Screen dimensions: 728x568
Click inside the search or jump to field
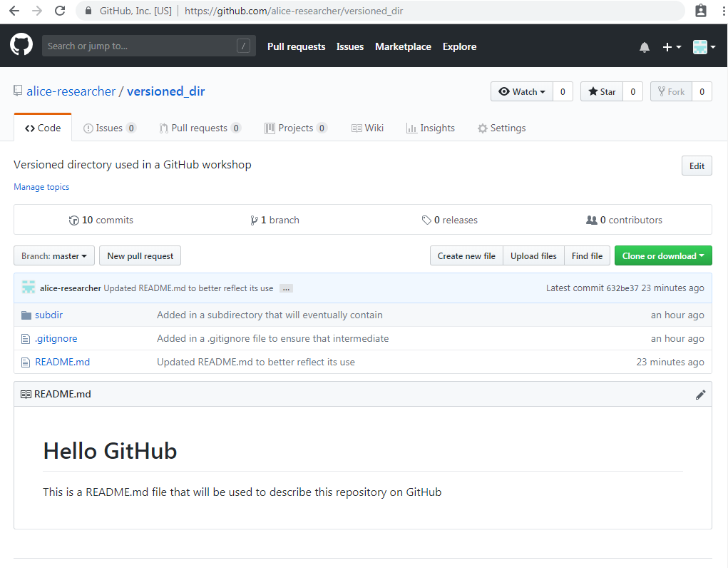[x=143, y=46]
